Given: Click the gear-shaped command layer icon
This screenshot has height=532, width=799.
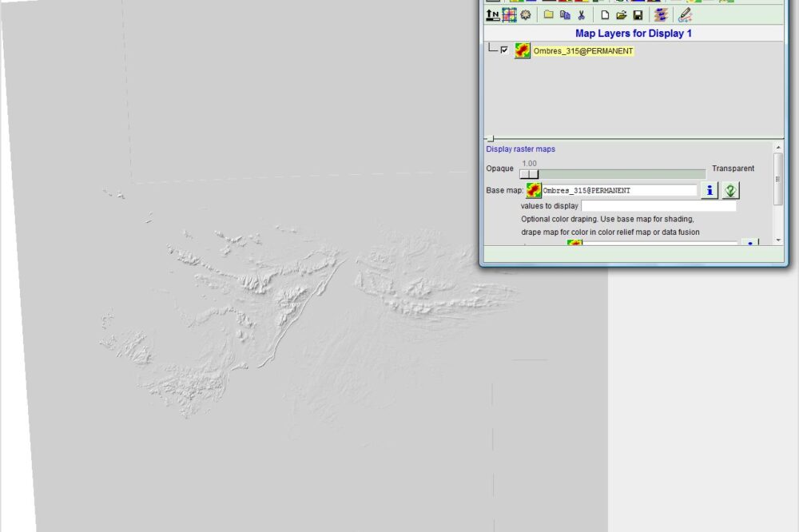Looking at the screenshot, I should pyautogui.click(x=525, y=14).
